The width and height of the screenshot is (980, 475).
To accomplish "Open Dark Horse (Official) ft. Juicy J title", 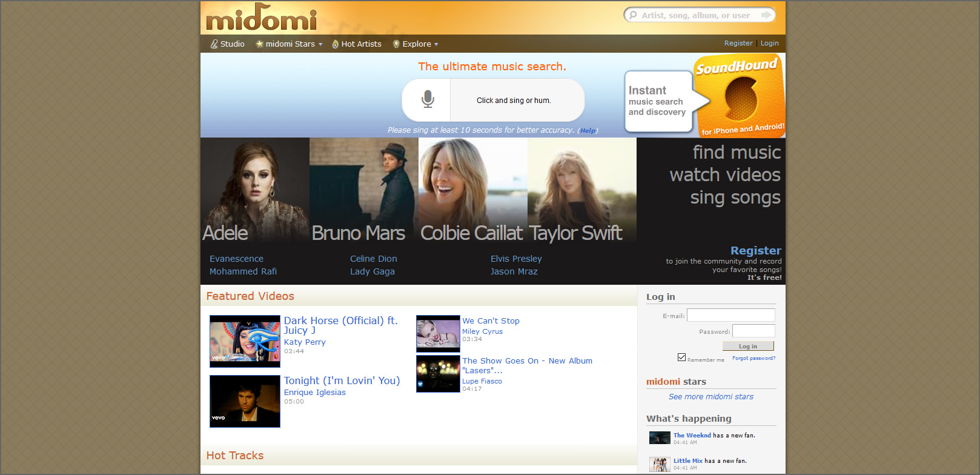I will click(341, 325).
